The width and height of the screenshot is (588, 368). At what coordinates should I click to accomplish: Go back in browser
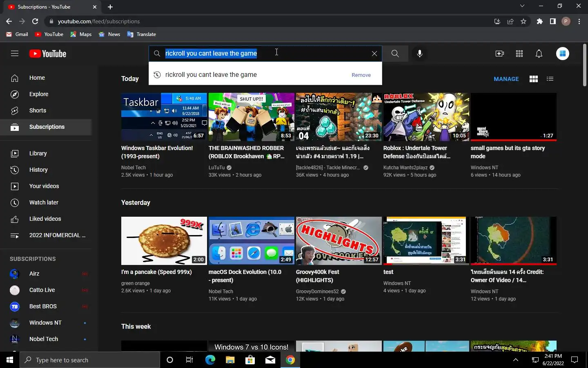[x=9, y=21]
